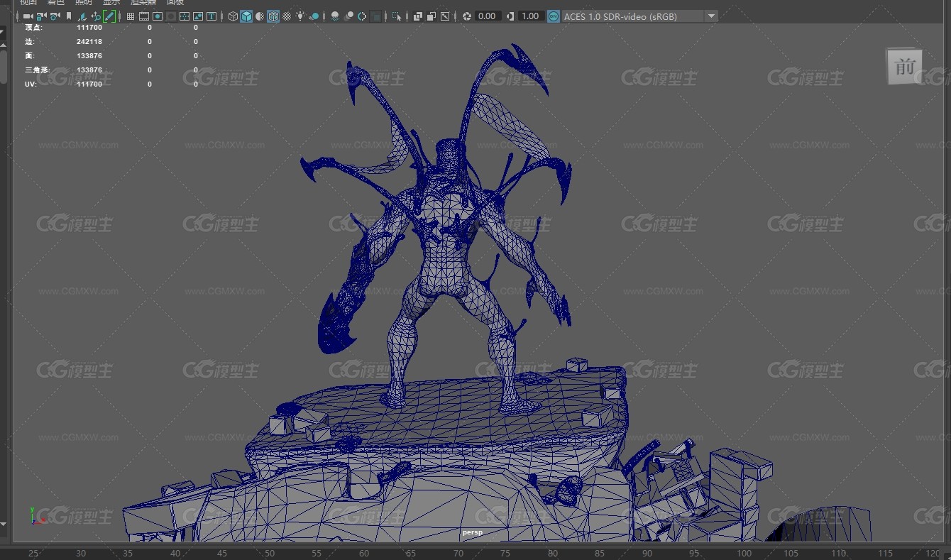Open the 显示 panel menu
Screen dimensions: 951x560
pyautogui.click(x=111, y=3)
